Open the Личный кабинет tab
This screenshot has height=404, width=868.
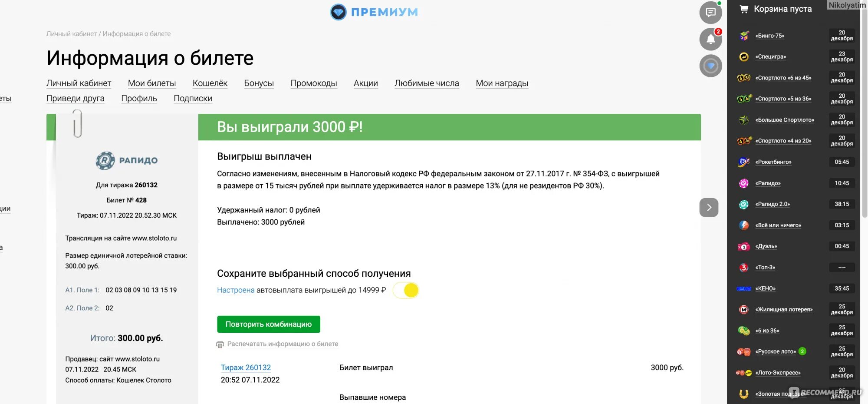click(x=79, y=83)
